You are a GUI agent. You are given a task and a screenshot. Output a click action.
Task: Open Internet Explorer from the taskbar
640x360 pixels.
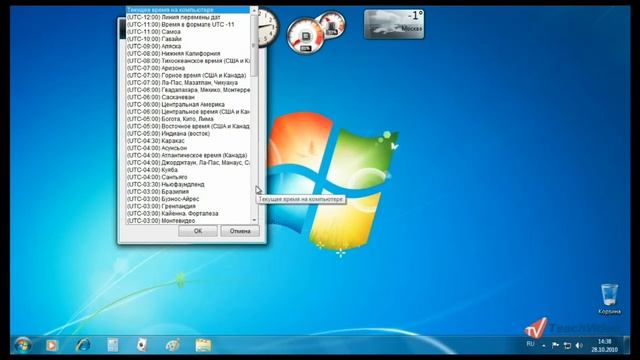(x=83, y=345)
